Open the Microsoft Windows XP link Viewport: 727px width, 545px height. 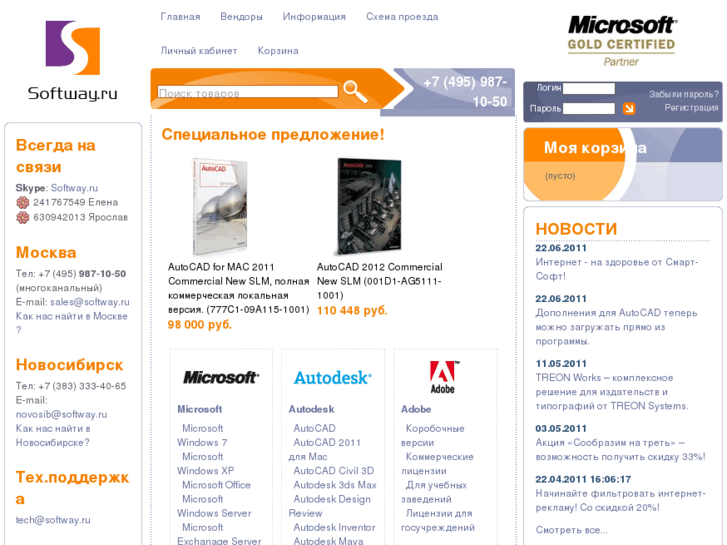coord(205,464)
